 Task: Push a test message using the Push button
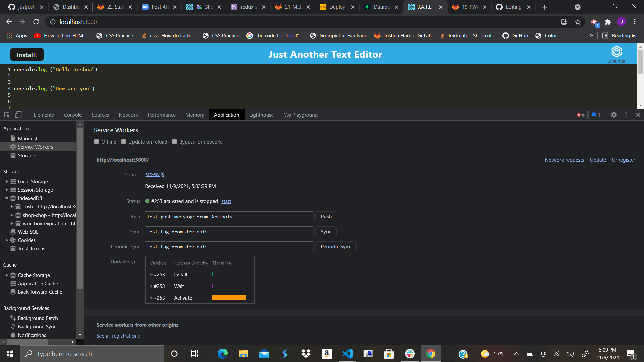[326, 216]
